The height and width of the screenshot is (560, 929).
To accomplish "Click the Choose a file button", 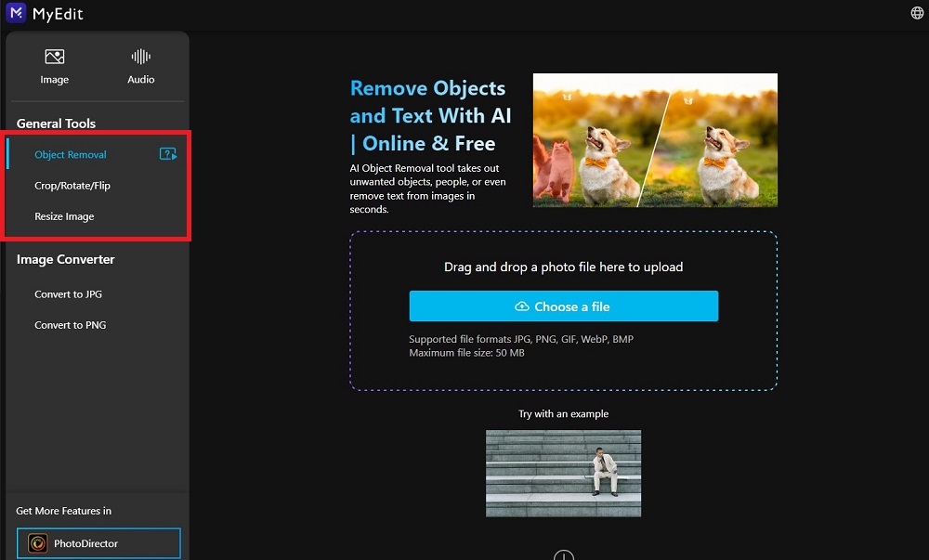I will pyautogui.click(x=563, y=306).
